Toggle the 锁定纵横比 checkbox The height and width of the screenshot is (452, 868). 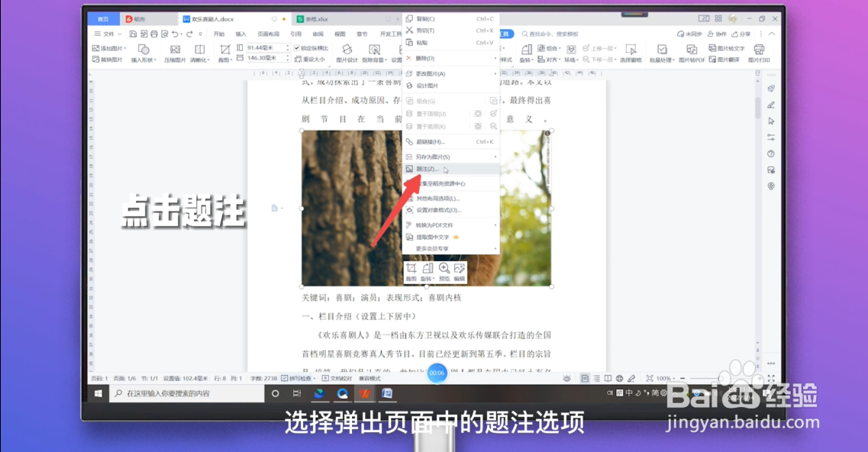point(311,48)
